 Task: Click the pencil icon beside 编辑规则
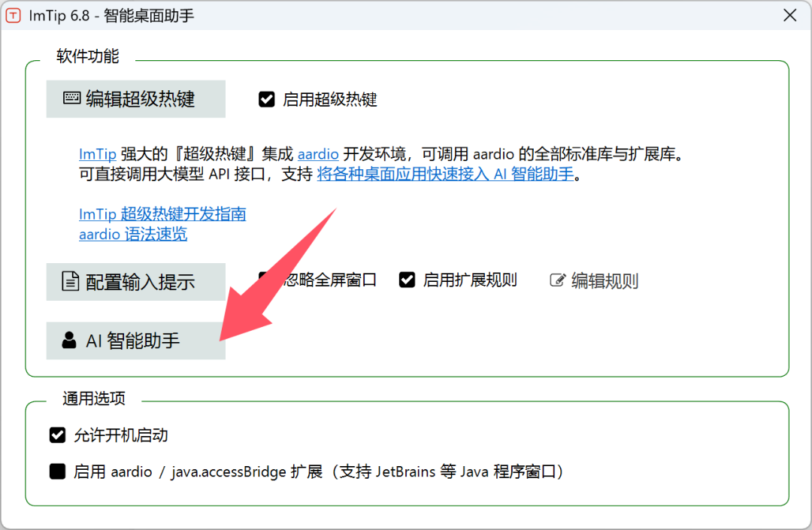click(x=557, y=280)
